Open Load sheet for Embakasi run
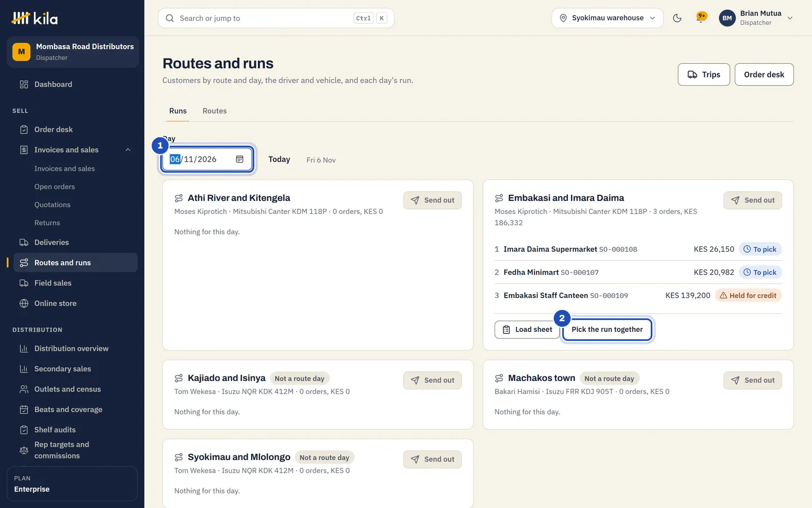Viewport: 812px width, 508px height. (527, 330)
